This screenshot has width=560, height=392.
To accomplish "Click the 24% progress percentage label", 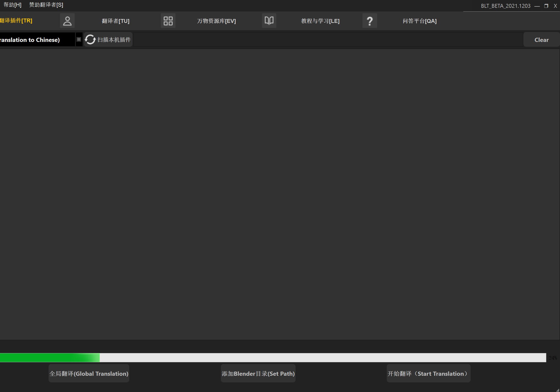I will 553,358.
